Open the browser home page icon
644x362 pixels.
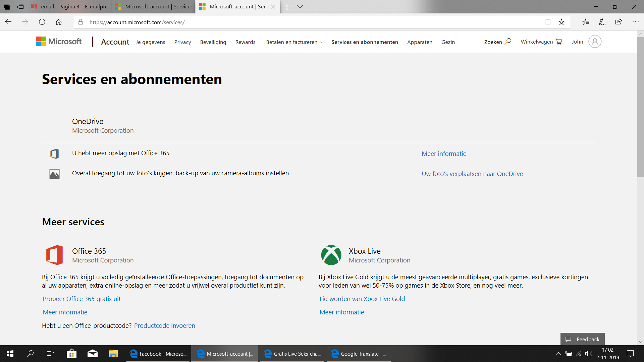(x=59, y=22)
